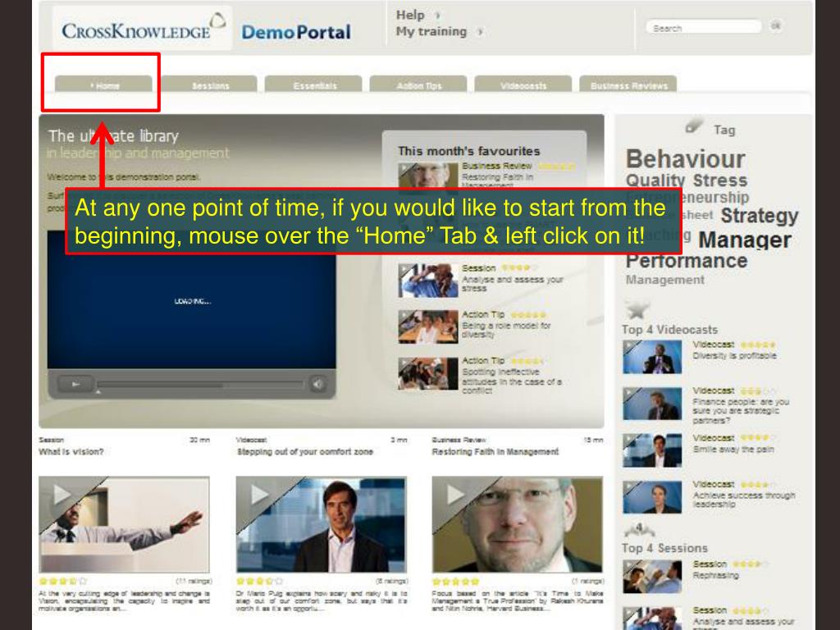Play 'Restoring Faith in Management' large thumbnail
Image resolution: width=840 pixels, height=630 pixels.
tap(517, 524)
